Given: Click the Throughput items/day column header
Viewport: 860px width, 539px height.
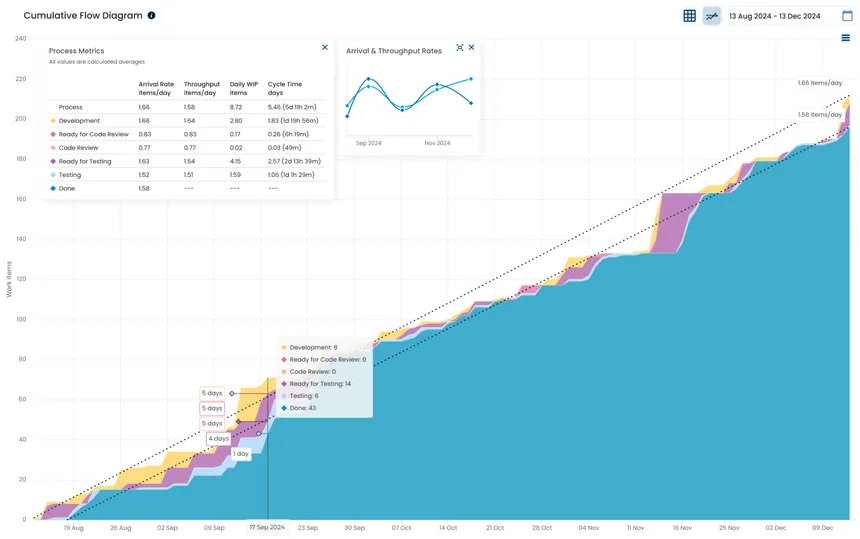Looking at the screenshot, I should click(202, 88).
